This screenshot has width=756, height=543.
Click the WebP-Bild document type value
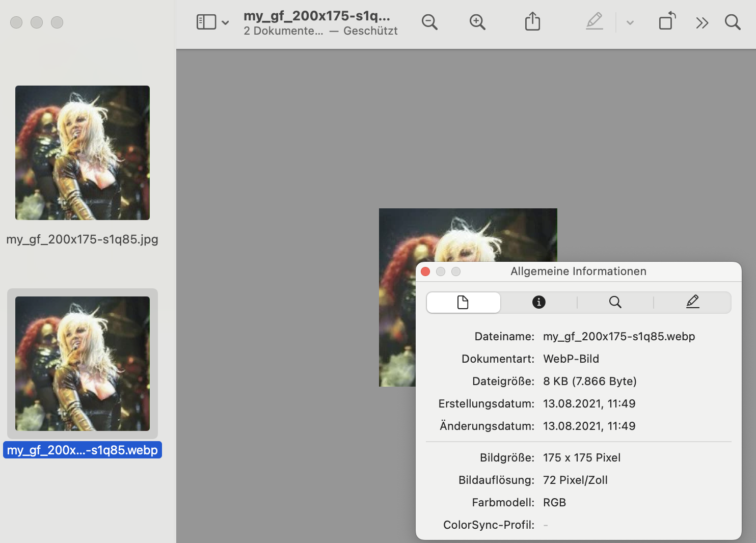tap(571, 359)
